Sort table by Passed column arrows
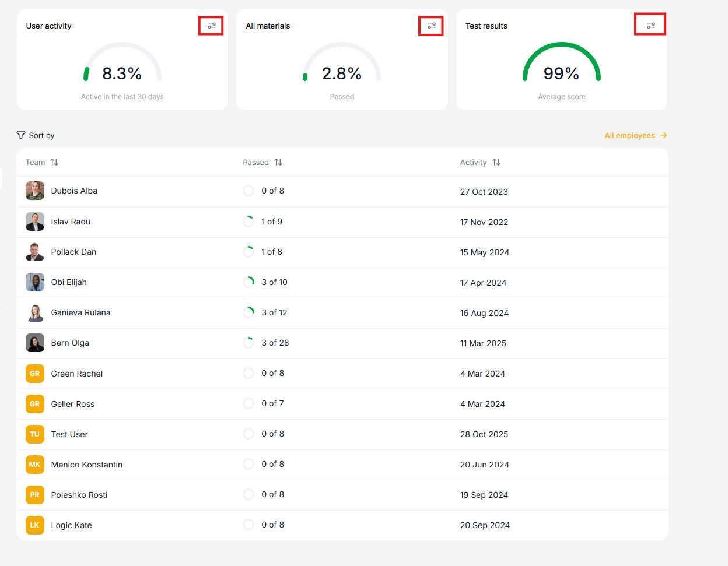The width and height of the screenshot is (728, 566). [x=278, y=162]
